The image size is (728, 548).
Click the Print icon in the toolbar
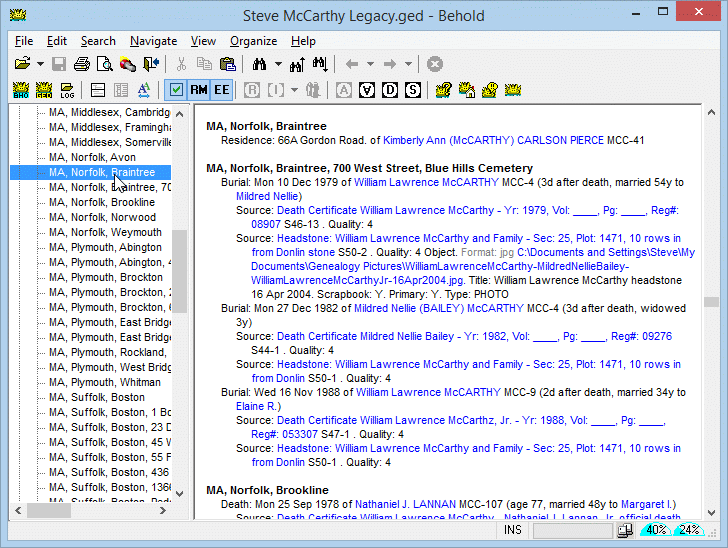click(82, 64)
